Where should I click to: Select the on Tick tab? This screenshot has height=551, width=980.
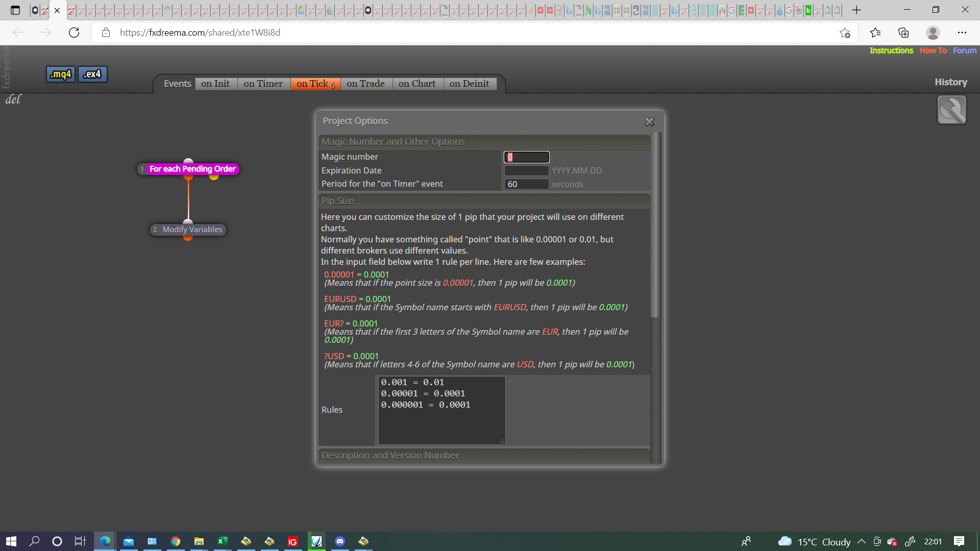tap(315, 84)
